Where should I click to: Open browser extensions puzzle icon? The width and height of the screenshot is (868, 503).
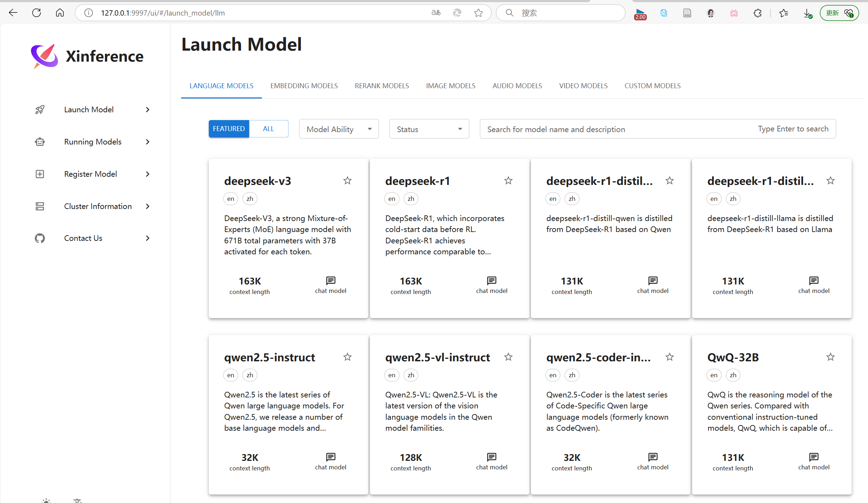(757, 13)
